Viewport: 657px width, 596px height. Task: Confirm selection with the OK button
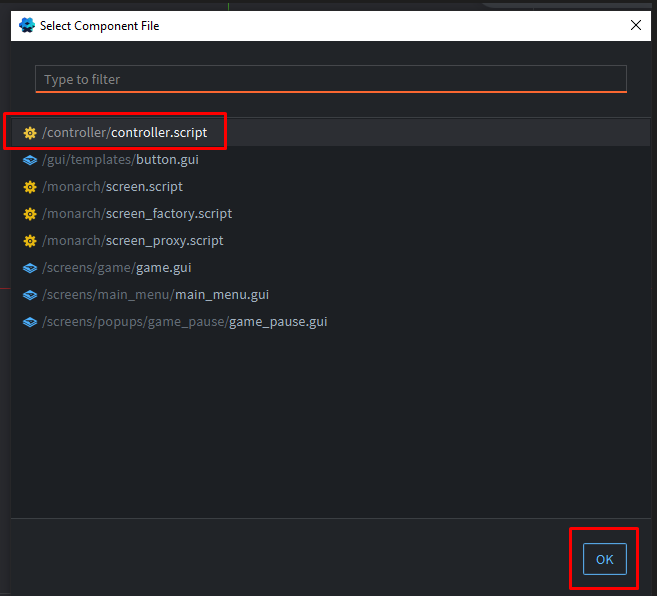coord(604,559)
